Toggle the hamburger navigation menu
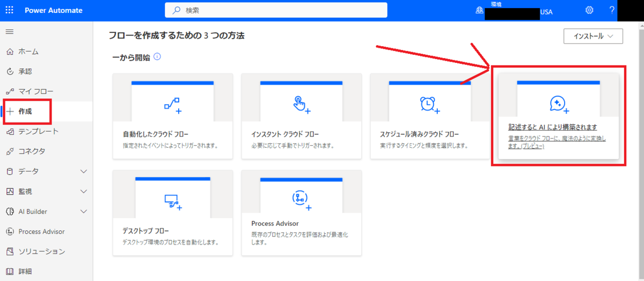The image size is (644, 281). 9,32
